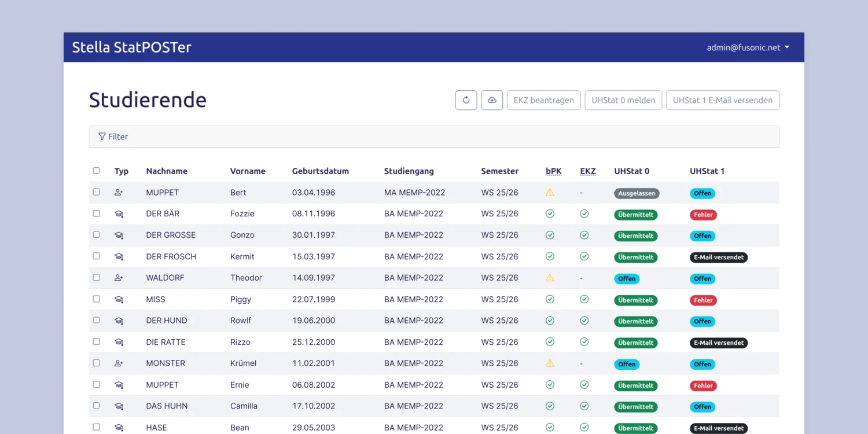The height and width of the screenshot is (434, 868).
Task: Click the bPK check icon for Fozzie
Action: pyautogui.click(x=550, y=214)
